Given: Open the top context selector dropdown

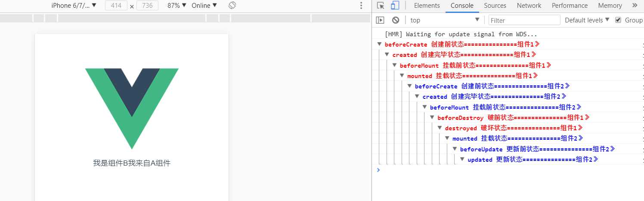Looking at the screenshot, I should pyautogui.click(x=445, y=20).
